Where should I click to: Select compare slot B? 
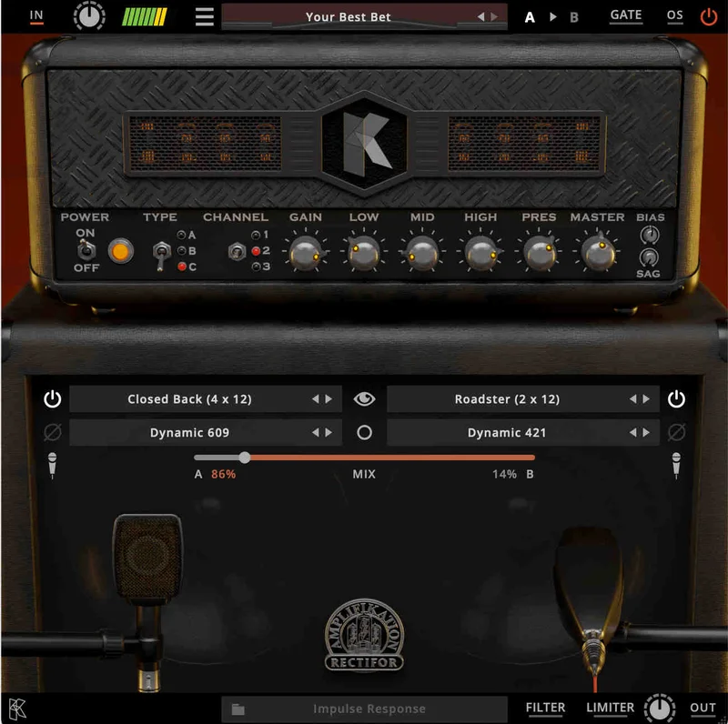[x=574, y=17]
